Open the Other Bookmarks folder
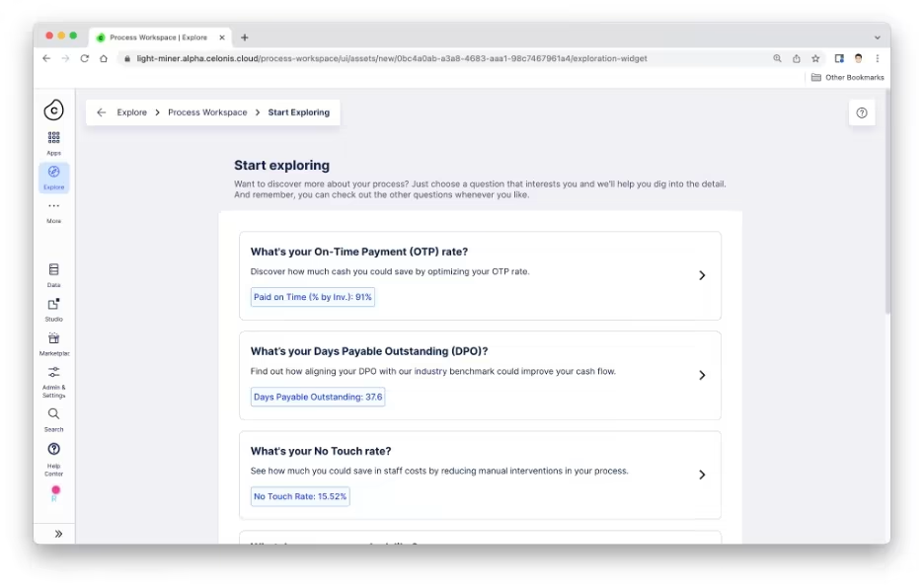Image resolution: width=924 pixels, height=588 pixels. tap(847, 77)
